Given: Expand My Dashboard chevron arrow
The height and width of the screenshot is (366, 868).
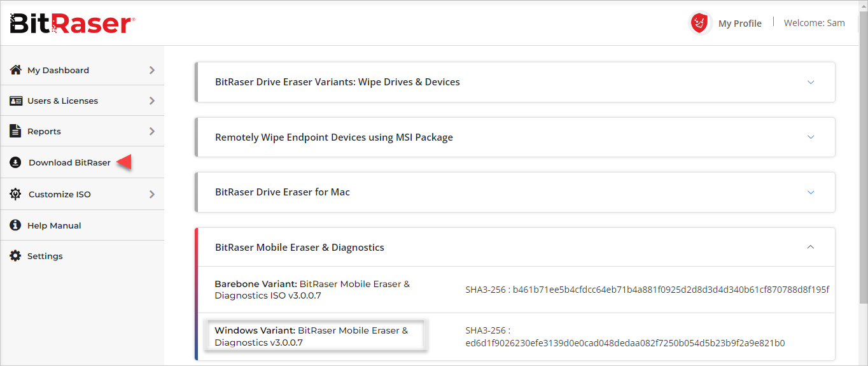Looking at the screenshot, I should [x=151, y=70].
